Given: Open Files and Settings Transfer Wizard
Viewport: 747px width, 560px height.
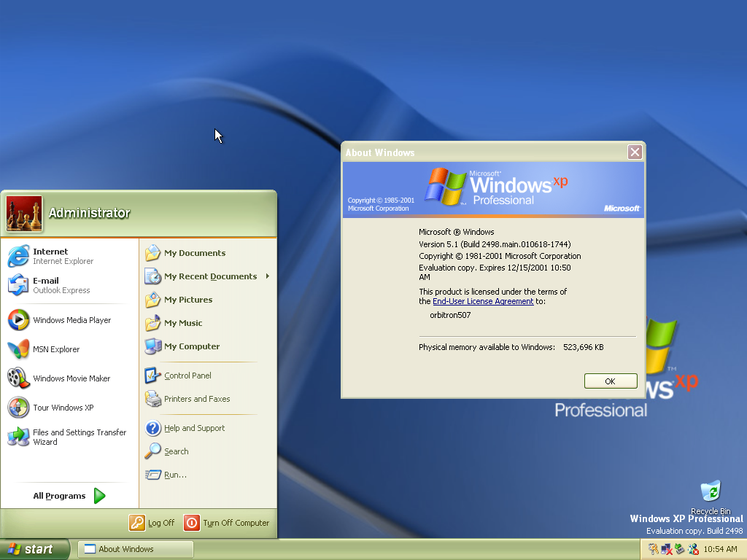Looking at the screenshot, I should (x=69, y=437).
